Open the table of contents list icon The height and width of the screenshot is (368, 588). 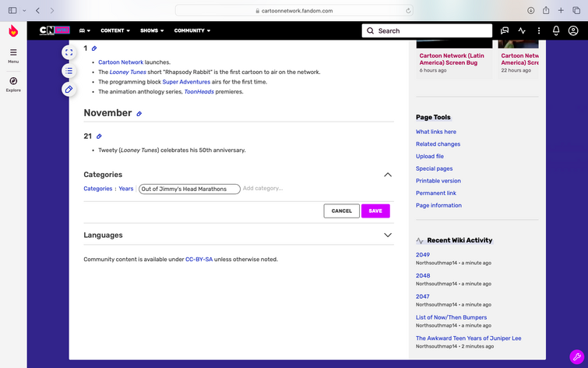pos(69,71)
